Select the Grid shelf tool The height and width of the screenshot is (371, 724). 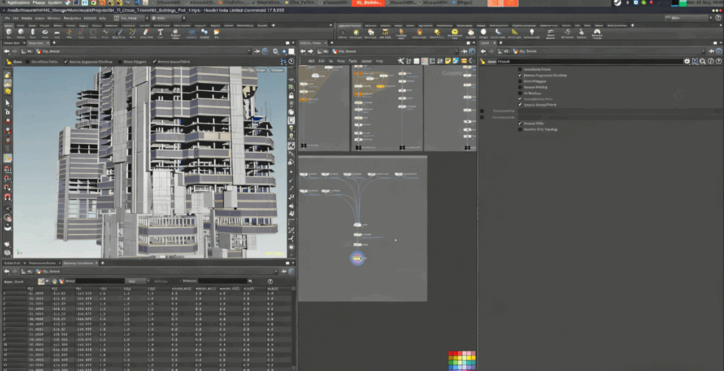point(57,33)
